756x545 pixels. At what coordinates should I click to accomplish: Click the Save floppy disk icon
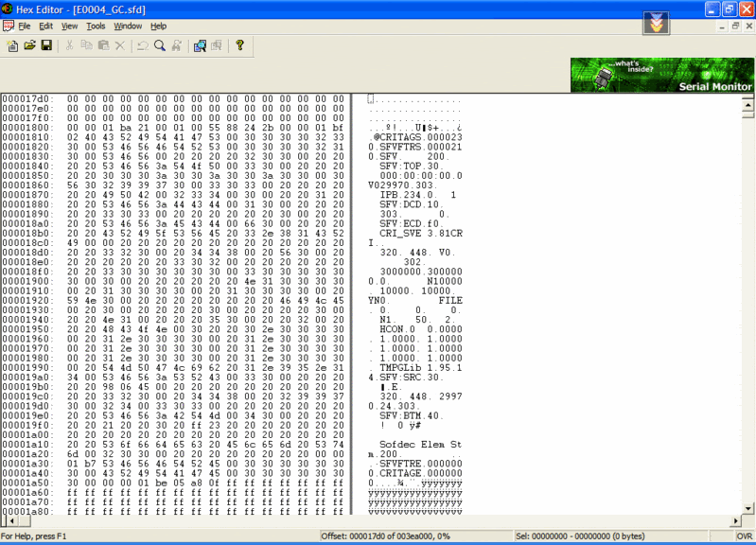[45, 45]
